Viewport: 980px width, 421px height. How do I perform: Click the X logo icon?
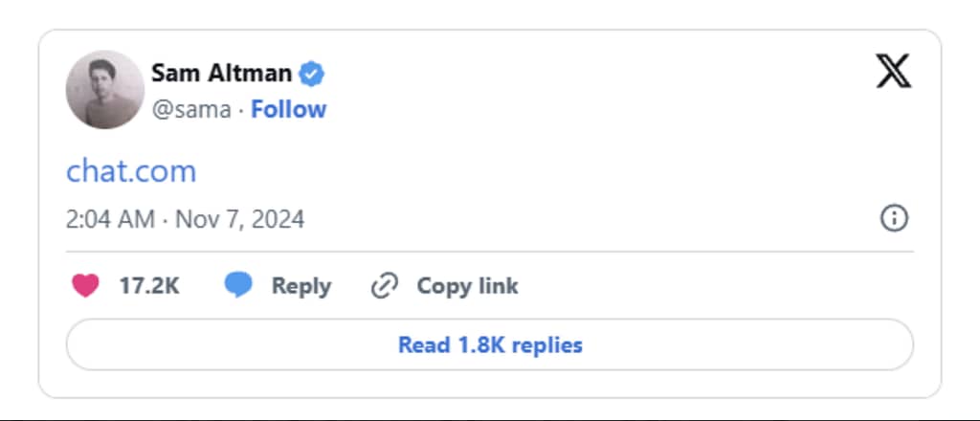tap(893, 71)
